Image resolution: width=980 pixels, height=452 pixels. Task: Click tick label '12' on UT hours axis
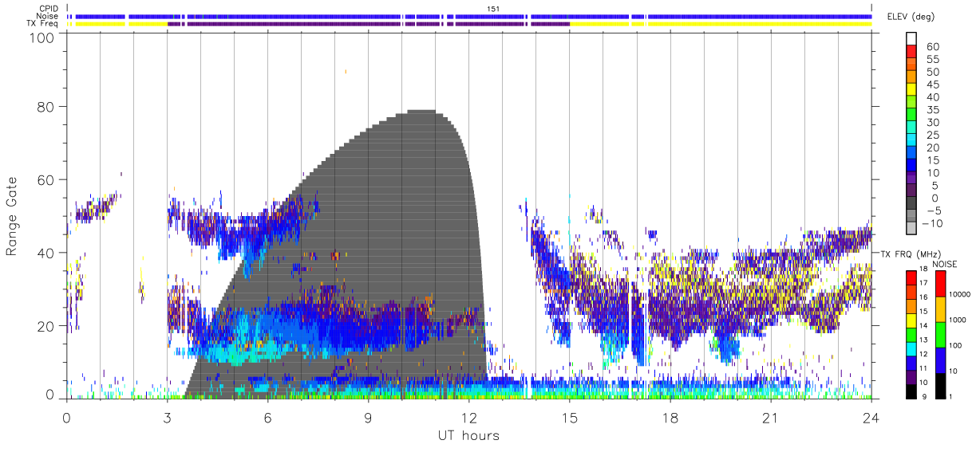click(468, 418)
